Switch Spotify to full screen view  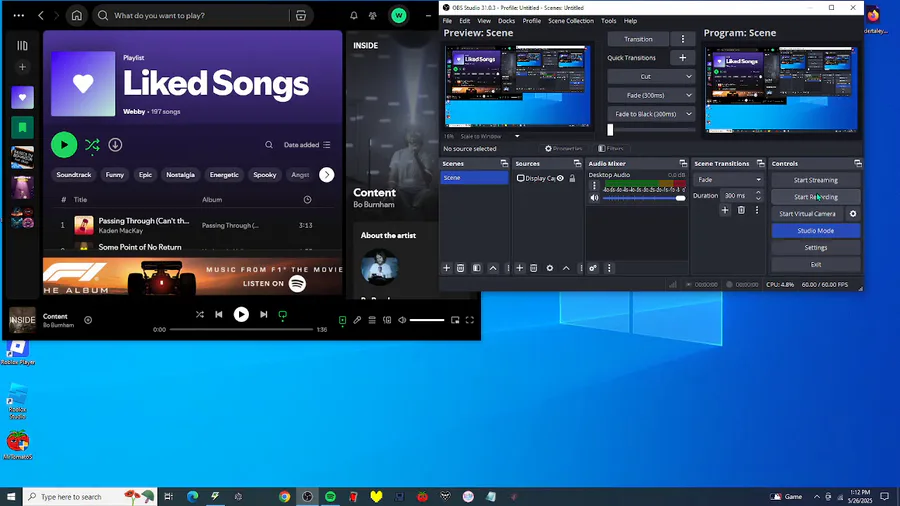pos(470,320)
